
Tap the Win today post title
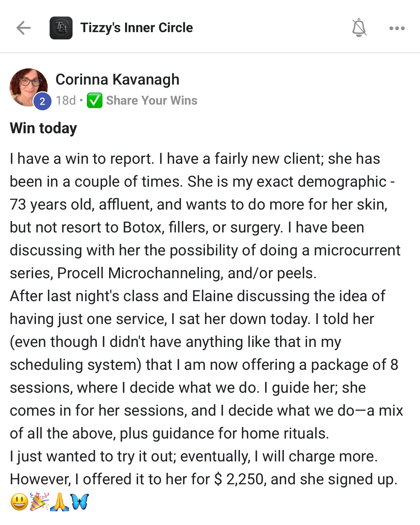click(44, 128)
